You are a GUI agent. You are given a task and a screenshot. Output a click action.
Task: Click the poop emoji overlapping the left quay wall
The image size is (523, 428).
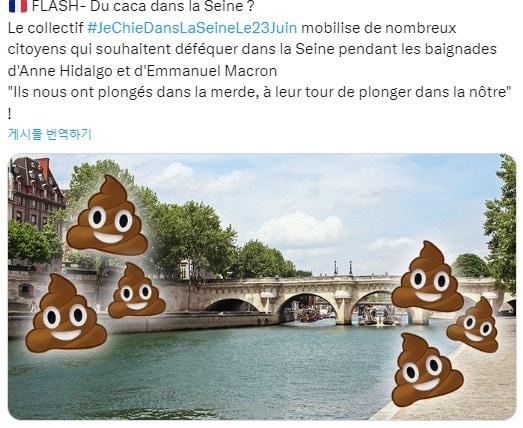coord(66,314)
